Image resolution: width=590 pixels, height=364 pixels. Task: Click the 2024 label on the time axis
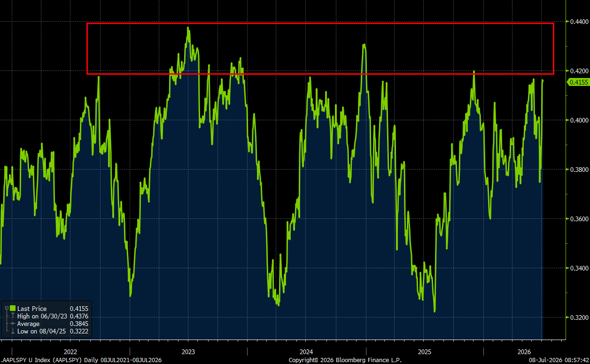click(x=306, y=352)
